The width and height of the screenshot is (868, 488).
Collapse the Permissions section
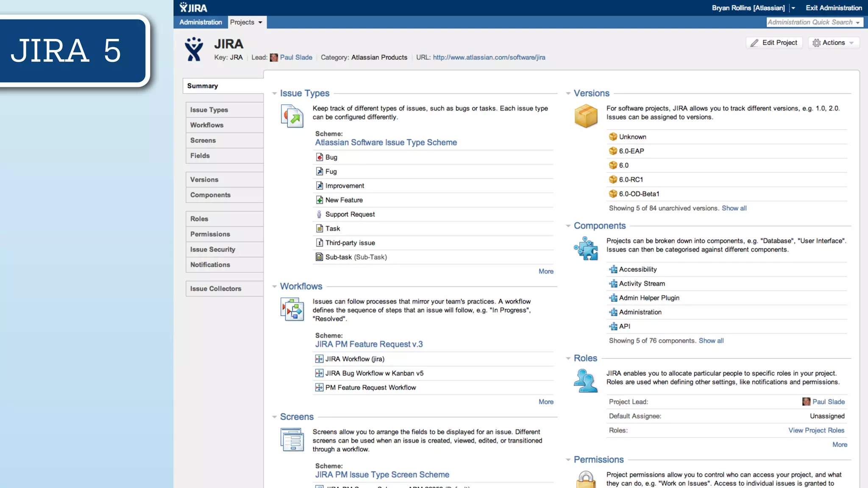568,460
